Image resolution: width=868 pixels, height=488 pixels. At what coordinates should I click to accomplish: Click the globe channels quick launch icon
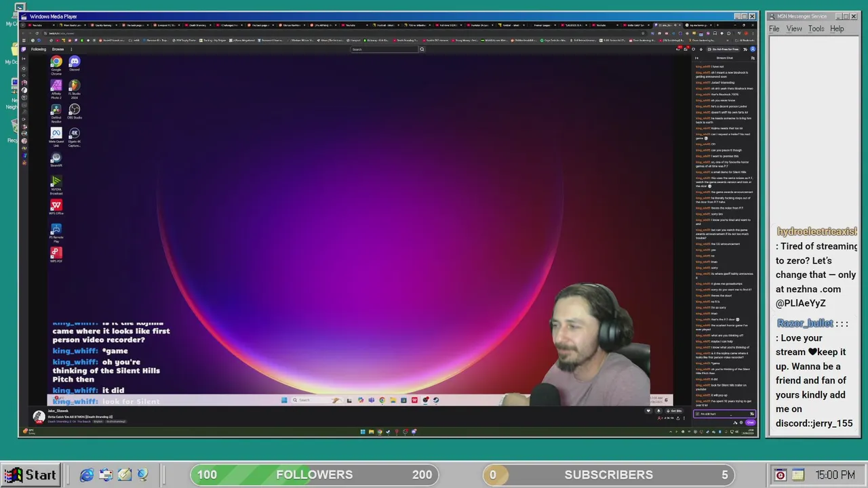click(142, 475)
